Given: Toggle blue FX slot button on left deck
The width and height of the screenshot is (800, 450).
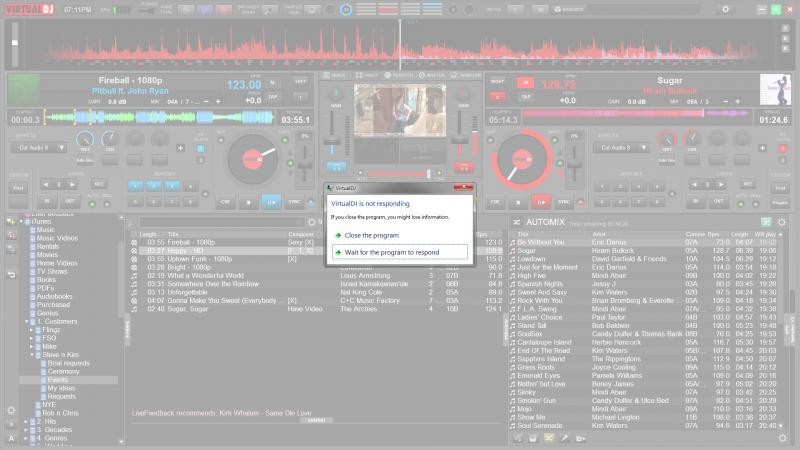Looking at the screenshot, I should click(x=201, y=148).
